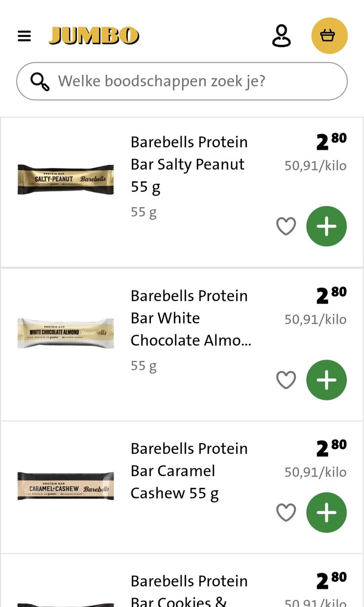Open Barebells White Chocolate Almond title
The height and width of the screenshot is (607, 364).
[190, 318]
